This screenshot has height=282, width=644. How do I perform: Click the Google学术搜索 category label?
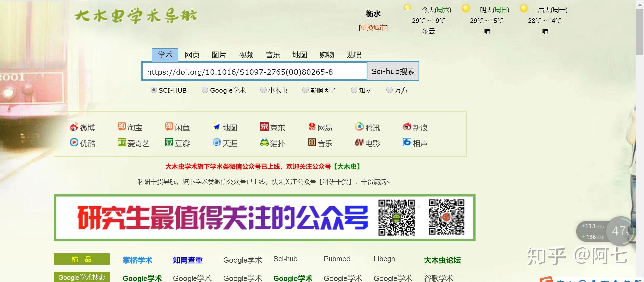coord(82,277)
